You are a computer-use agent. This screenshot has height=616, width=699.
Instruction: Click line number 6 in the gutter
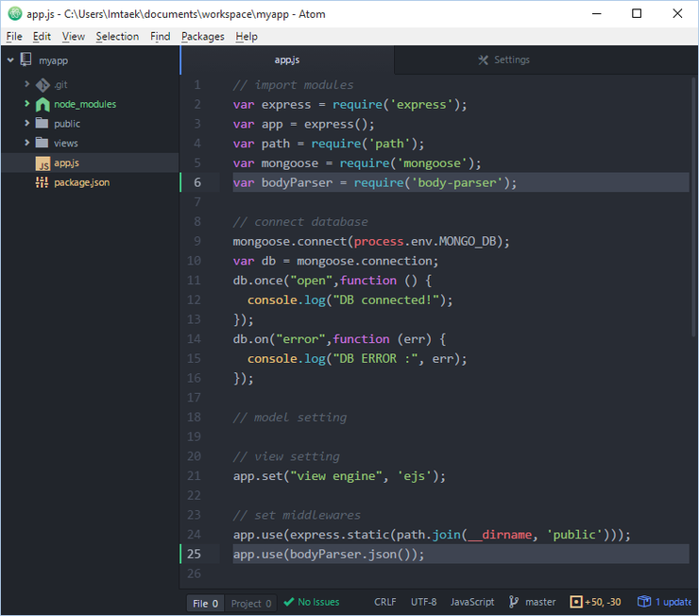[x=197, y=182]
